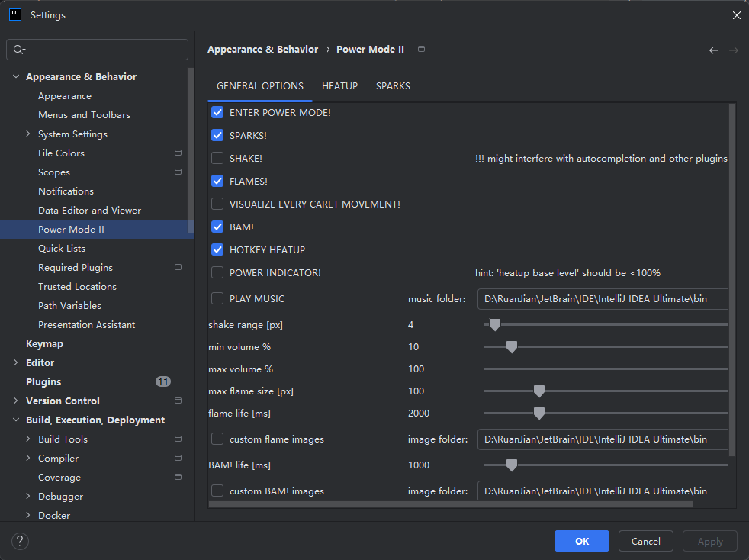The image size is (749, 560).
Task: Switch to the HEATUP tab
Action: (339, 86)
